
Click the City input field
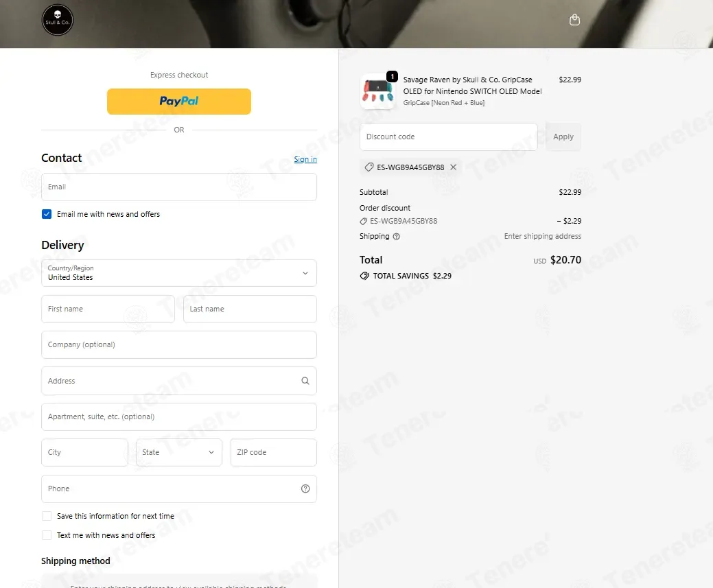[84, 452]
